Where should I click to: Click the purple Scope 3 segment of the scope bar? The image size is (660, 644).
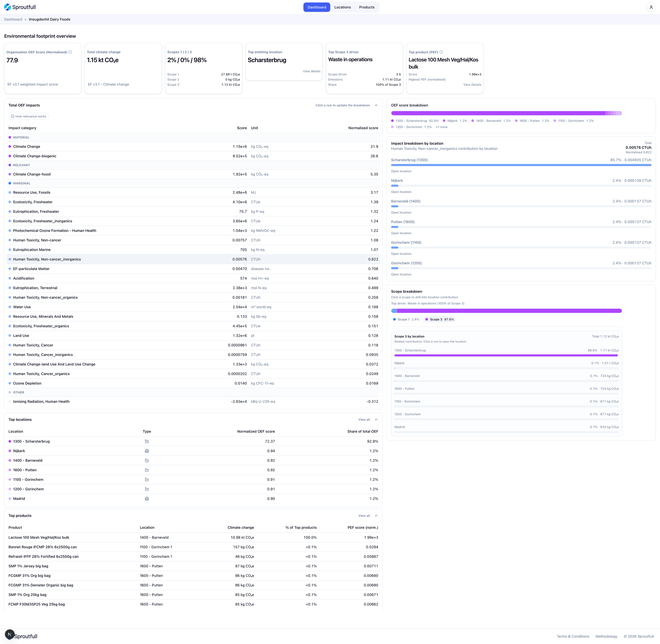(x=509, y=311)
